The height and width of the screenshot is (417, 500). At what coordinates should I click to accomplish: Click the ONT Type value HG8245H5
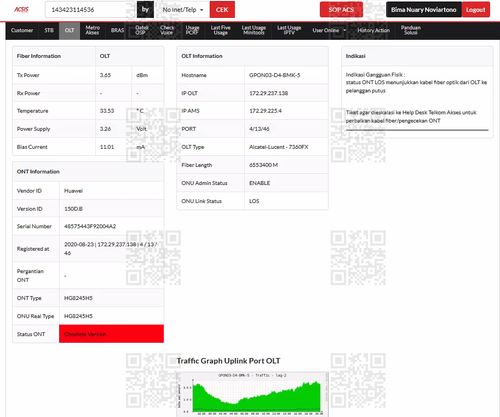(x=78, y=298)
